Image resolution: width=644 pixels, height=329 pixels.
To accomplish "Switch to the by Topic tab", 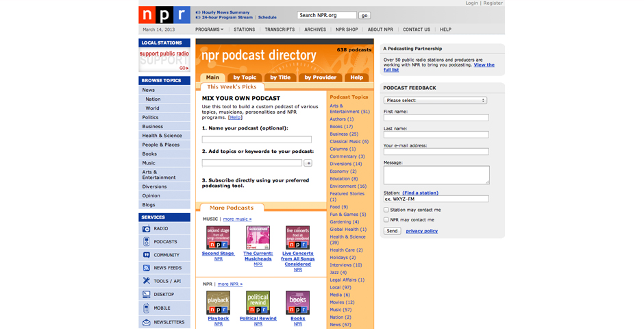I will [x=245, y=77].
